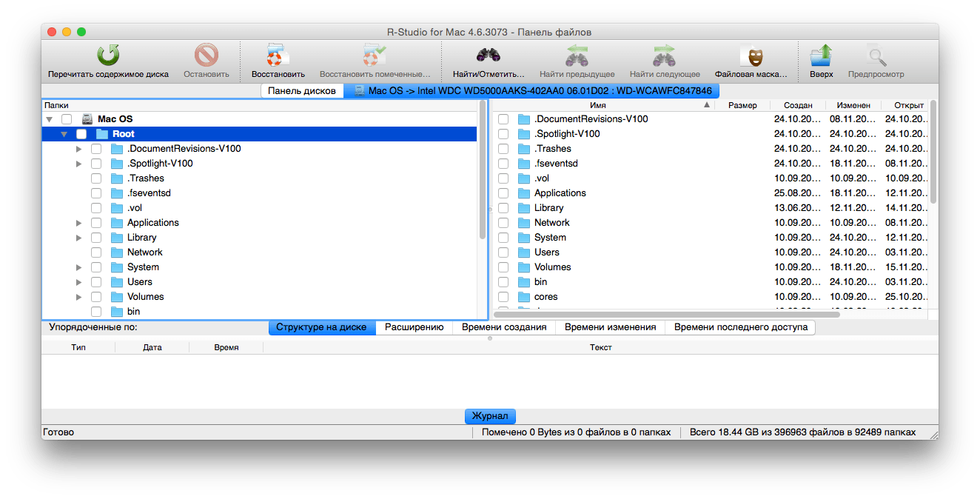This screenshot has height=499, width=980.
Task: Click the Тип log column header
Action: coord(78,347)
